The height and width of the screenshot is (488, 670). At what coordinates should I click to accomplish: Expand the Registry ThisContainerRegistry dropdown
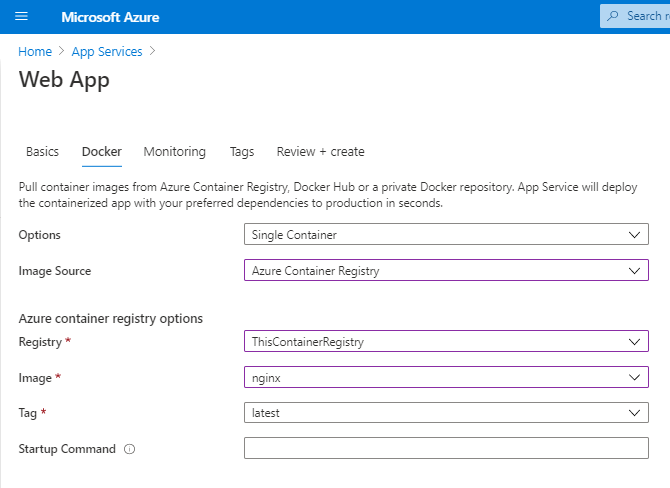point(446,341)
